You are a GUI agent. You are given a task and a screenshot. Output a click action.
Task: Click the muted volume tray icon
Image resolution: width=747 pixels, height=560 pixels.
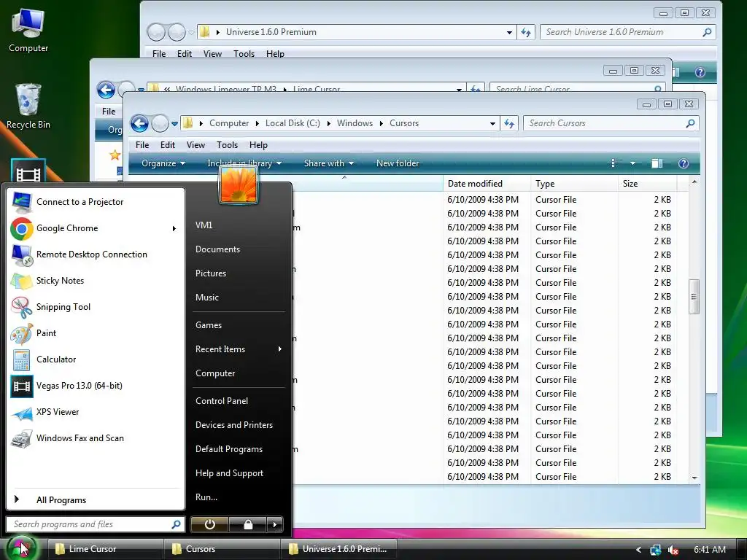coord(673,550)
